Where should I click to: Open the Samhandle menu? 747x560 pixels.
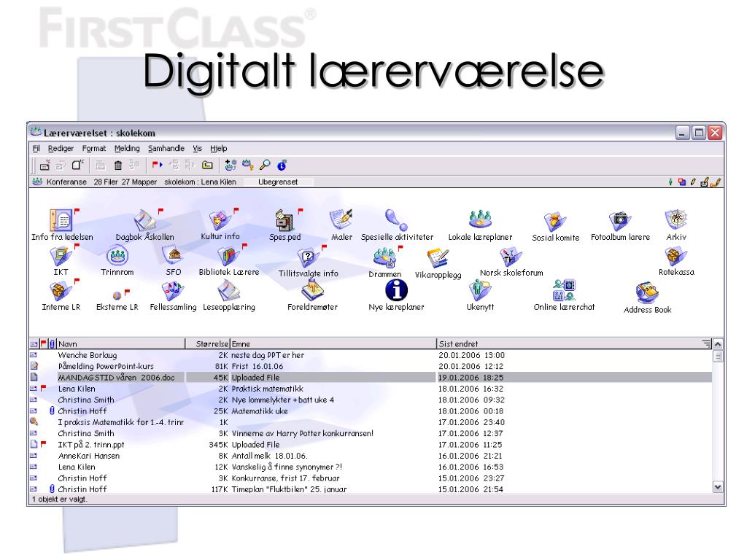[x=166, y=148]
